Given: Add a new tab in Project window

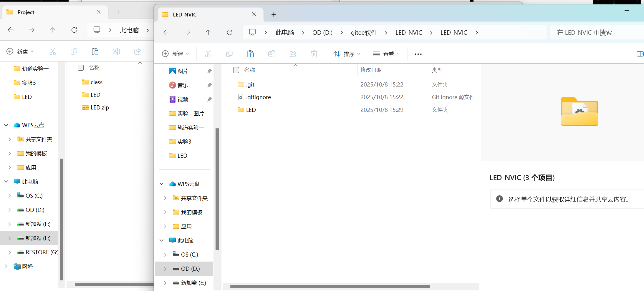Looking at the screenshot, I should [118, 12].
